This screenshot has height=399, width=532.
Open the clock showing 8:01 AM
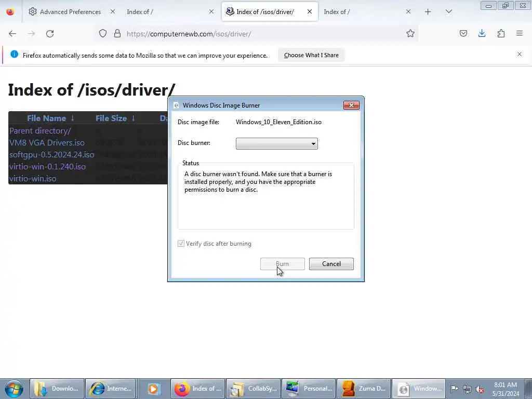pyautogui.click(x=506, y=389)
